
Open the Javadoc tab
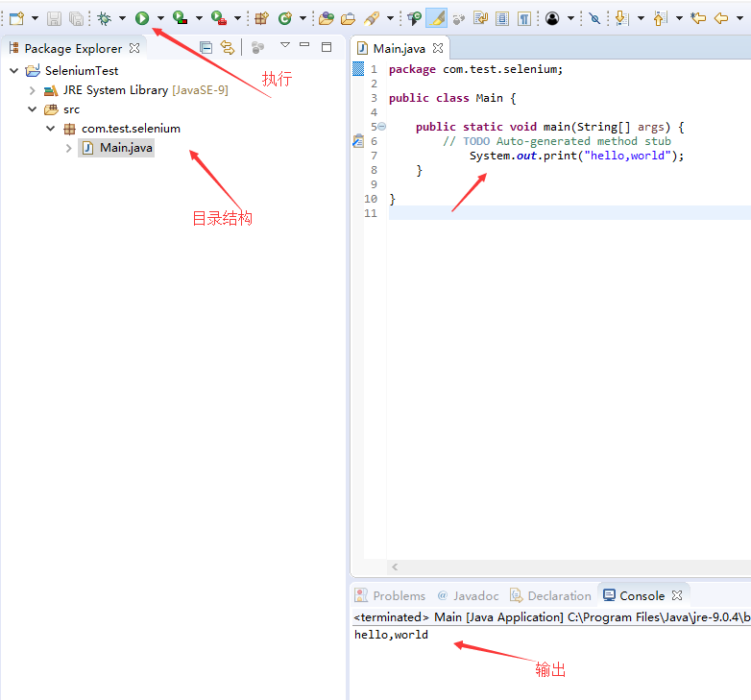coord(468,595)
